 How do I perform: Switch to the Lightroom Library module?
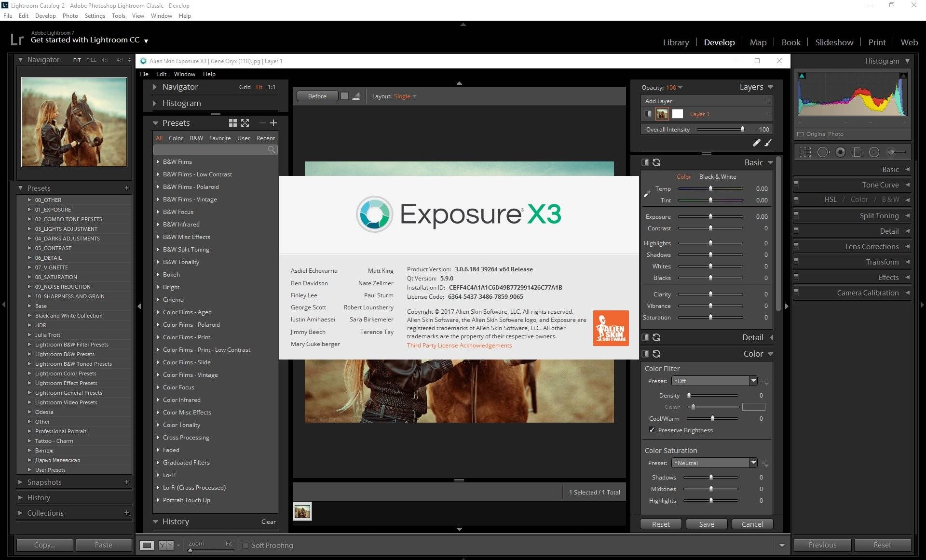676,42
